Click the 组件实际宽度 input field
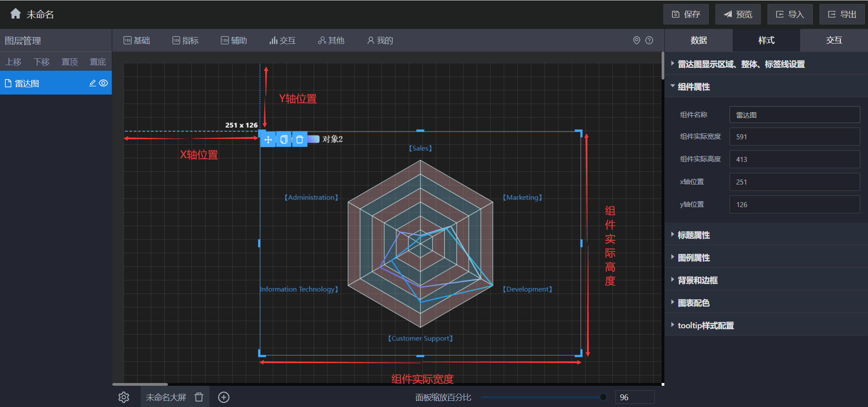The width and height of the screenshot is (868, 407). click(x=794, y=137)
